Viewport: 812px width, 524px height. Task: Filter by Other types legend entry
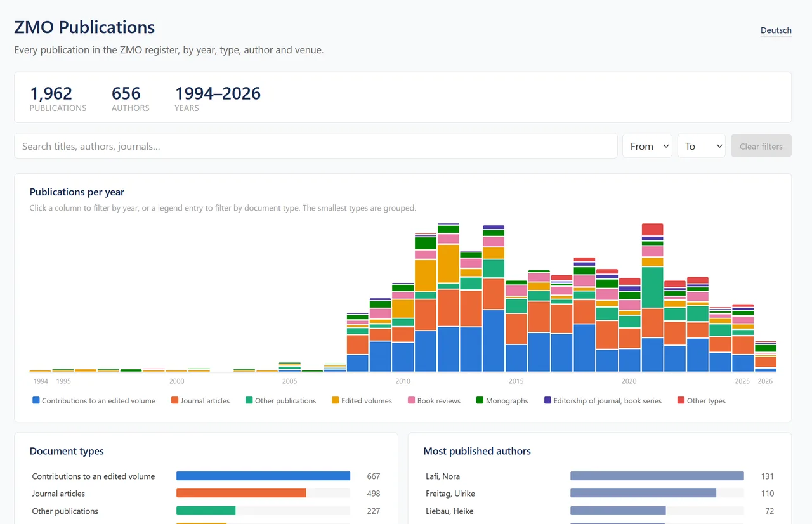(701, 401)
